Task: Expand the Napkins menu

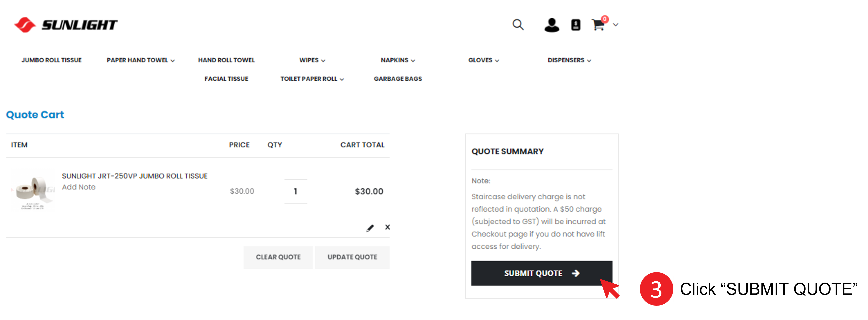Action: [x=398, y=60]
